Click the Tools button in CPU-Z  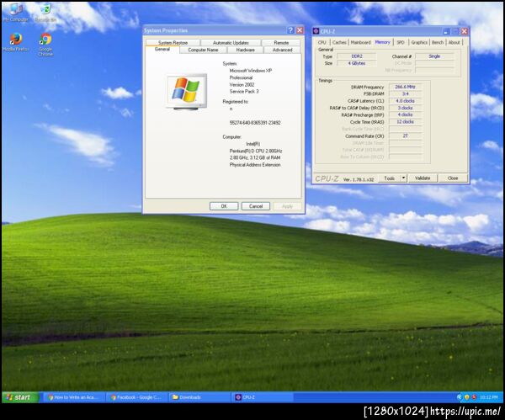click(x=390, y=178)
